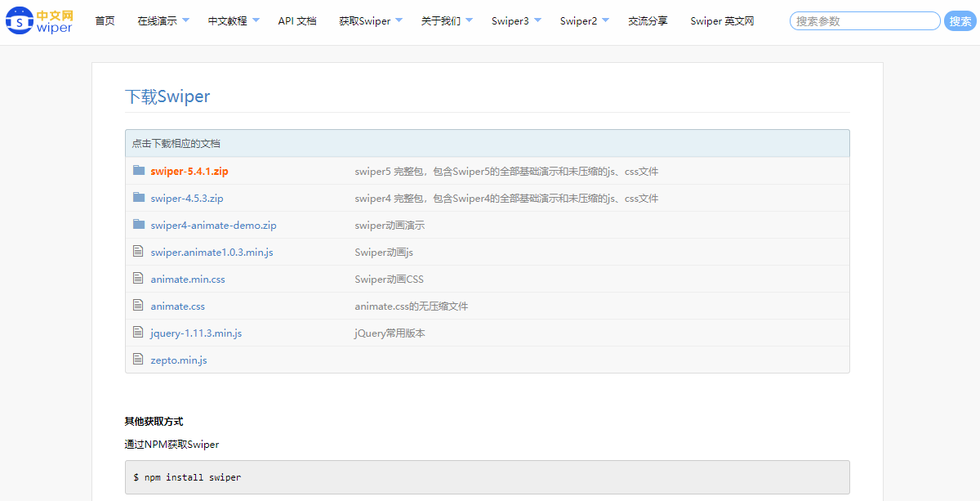Screen dimensions: 980x501
Task: Expand the Swiper2 dropdown arrow
Action: [605, 20]
